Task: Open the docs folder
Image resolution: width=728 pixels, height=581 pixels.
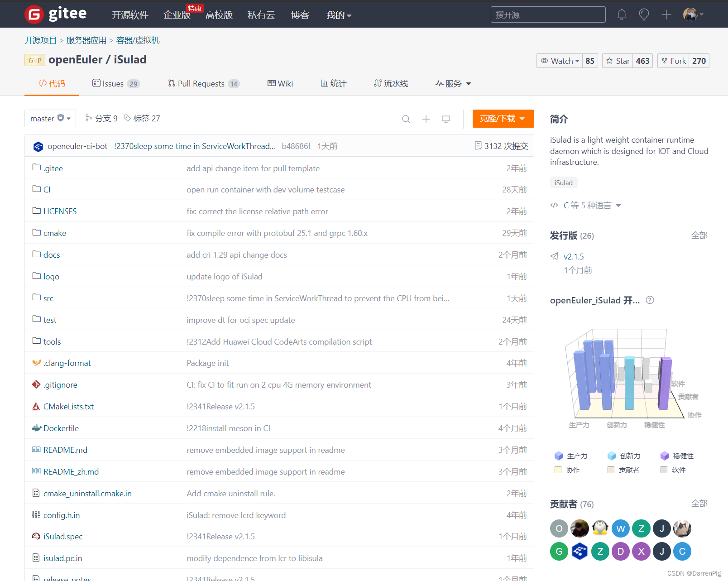Action: point(52,254)
